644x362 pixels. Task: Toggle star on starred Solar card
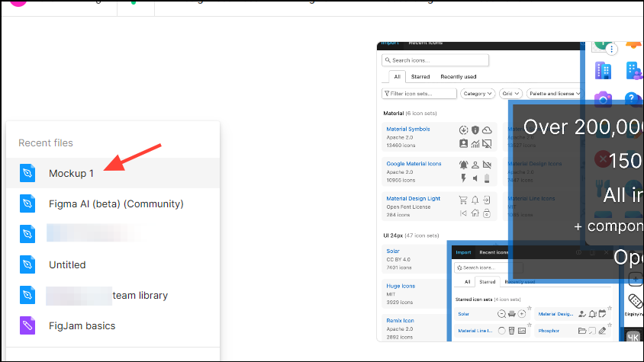530,308
